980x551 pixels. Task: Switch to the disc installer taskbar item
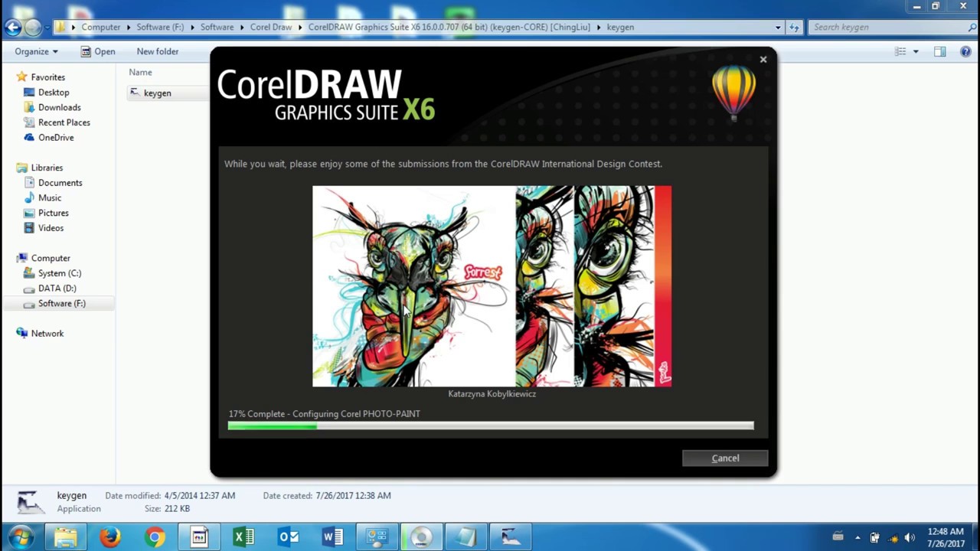[x=421, y=537]
